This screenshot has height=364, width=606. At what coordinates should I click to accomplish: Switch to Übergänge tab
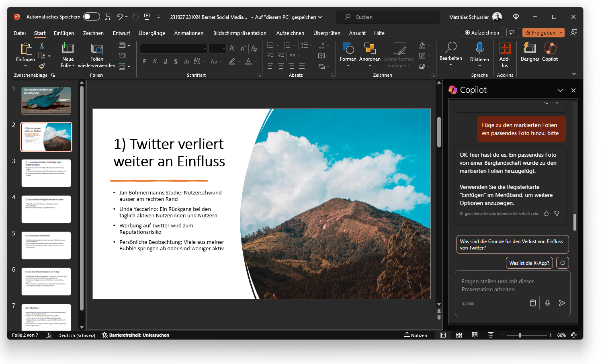[152, 33]
